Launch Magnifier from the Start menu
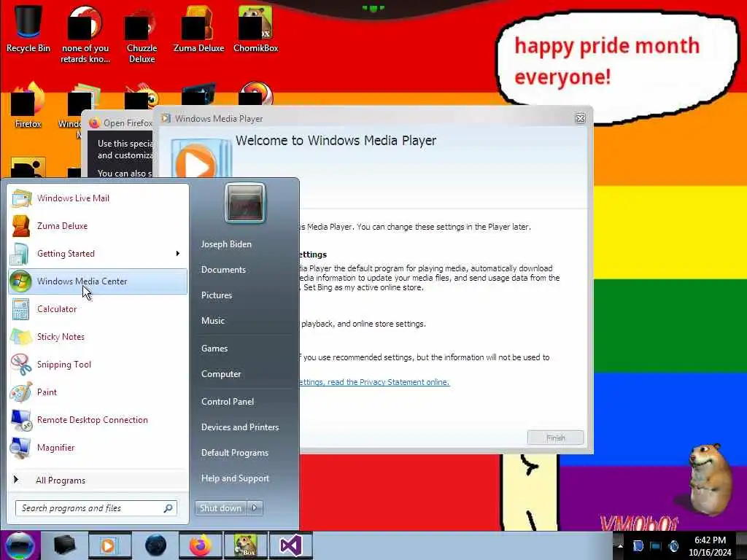 (x=98, y=448)
